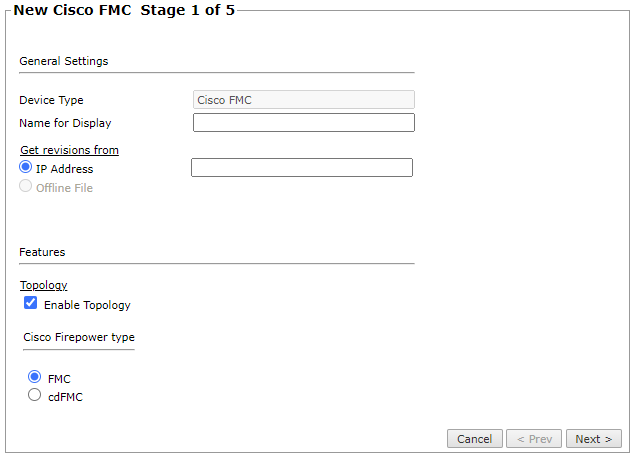Click the New Cisco FMC Stage title
Screen dimensions: 637x460
(x=124, y=12)
